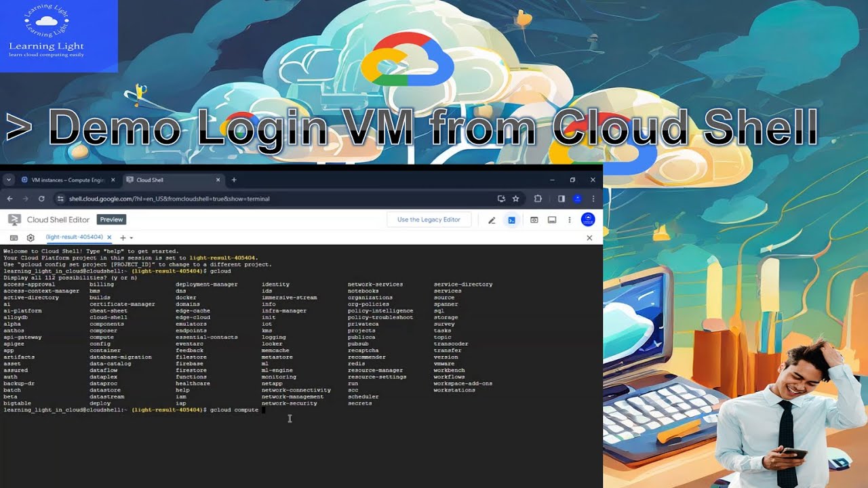The height and width of the screenshot is (488, 868).
Task: Click 'billing' in terminal output
Action: pyautogui.click(x=102, y=285)
